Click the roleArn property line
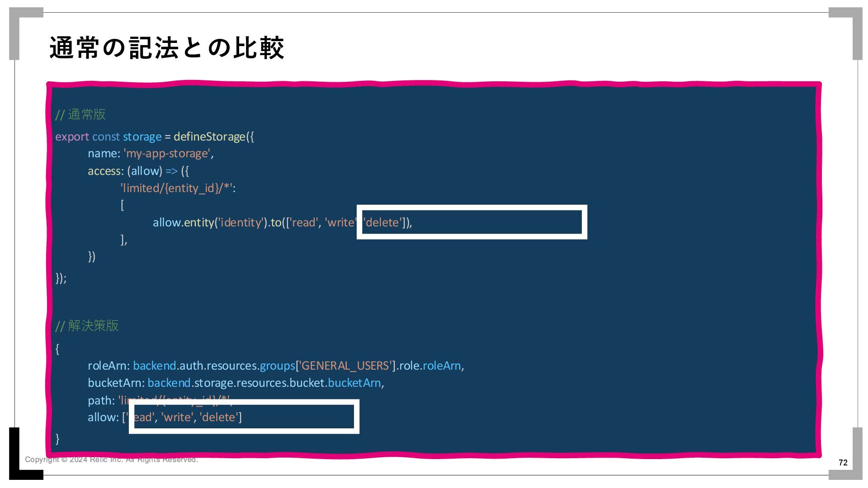The height and width of the screenshot is (488, 868). tap(108, 366)
